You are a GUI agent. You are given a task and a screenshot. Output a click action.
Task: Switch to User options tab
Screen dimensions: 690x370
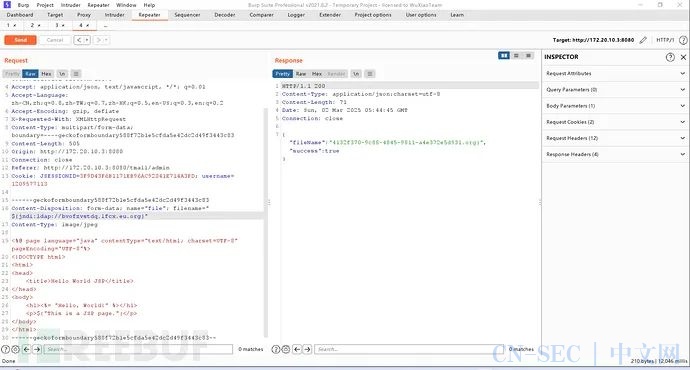pyautogui.click(x=421, y=15)
